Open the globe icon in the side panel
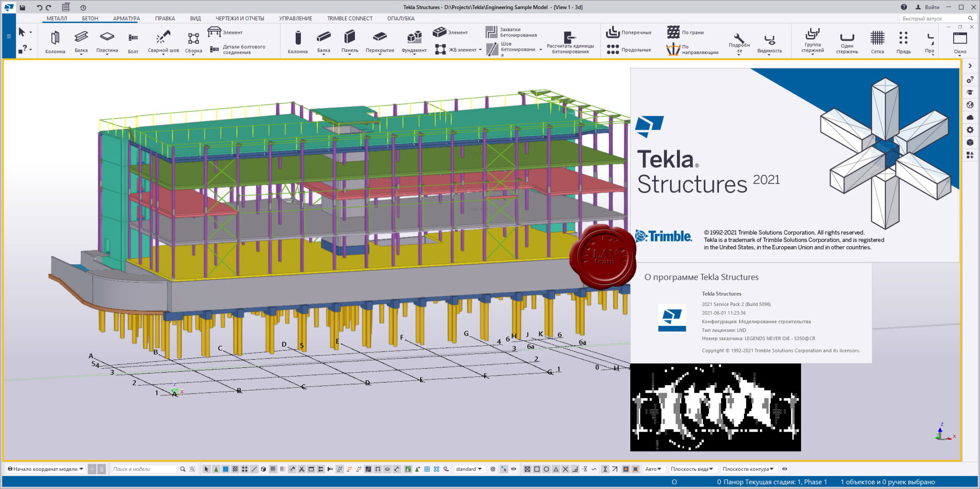This screenshot has height=489, width=980. coord(970,105)
